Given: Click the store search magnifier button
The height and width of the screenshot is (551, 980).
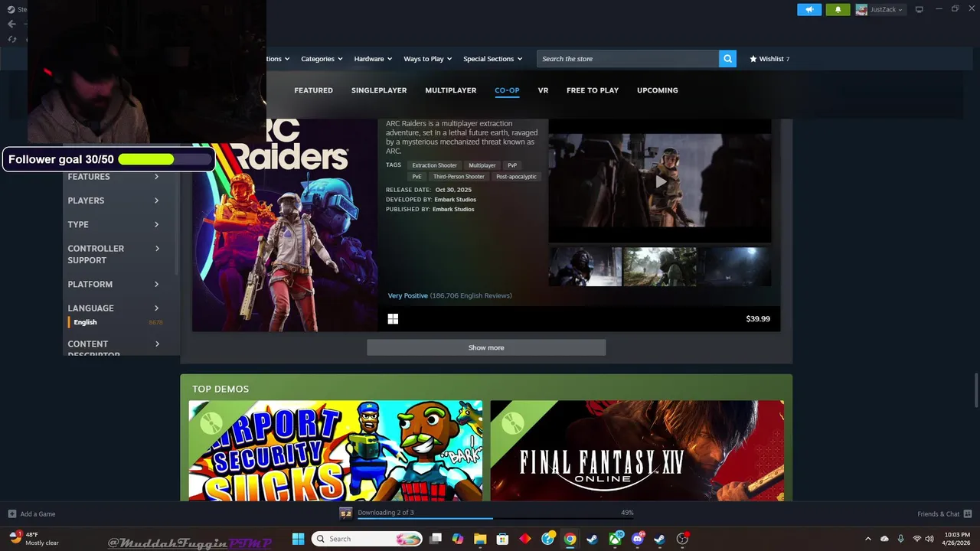Looking at the screenshot, I should [727, 59].
